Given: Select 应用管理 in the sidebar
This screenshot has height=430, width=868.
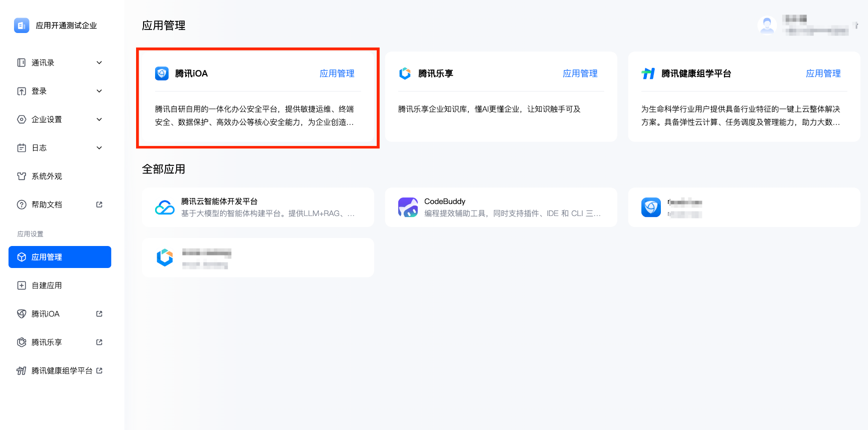Looking at the screenshot, I should pos(60,257).
